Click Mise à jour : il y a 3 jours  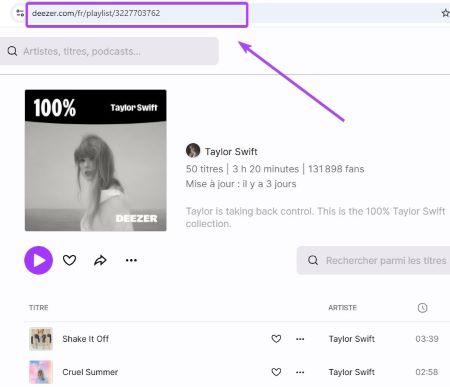(x=241, y=184)
